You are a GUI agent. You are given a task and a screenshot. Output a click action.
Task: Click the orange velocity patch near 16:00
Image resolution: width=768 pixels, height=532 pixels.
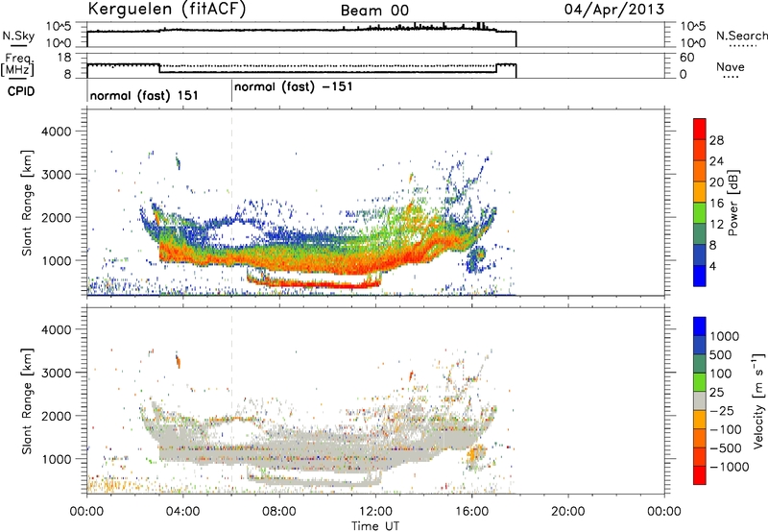(x=475, y=453)
